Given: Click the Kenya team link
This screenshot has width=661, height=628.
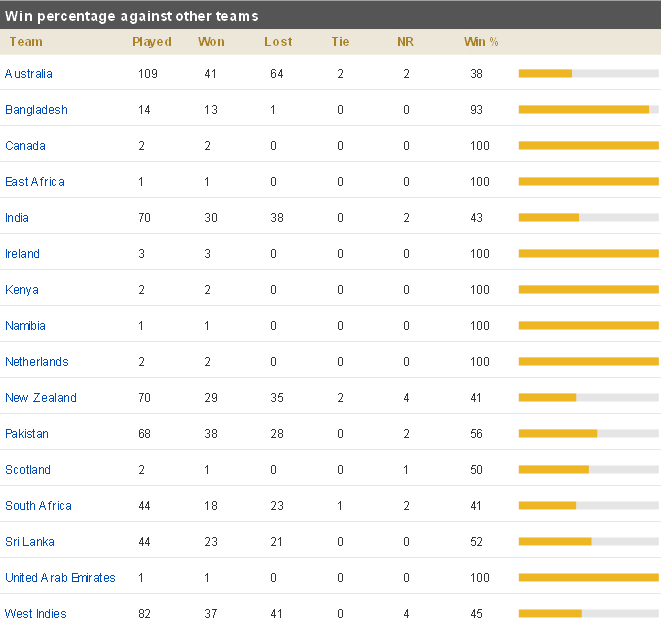Looking at the screenshot, I should pyautogui.click(x=22, y=290).
